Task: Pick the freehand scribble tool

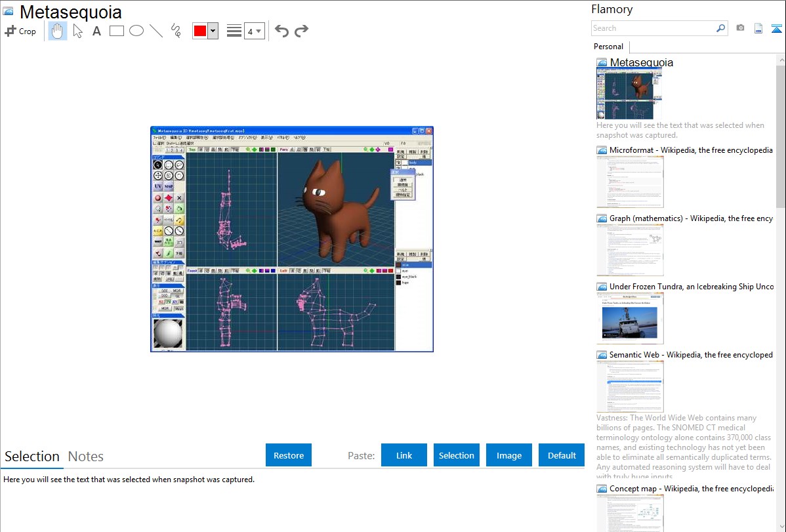Action: pos(176,31)
